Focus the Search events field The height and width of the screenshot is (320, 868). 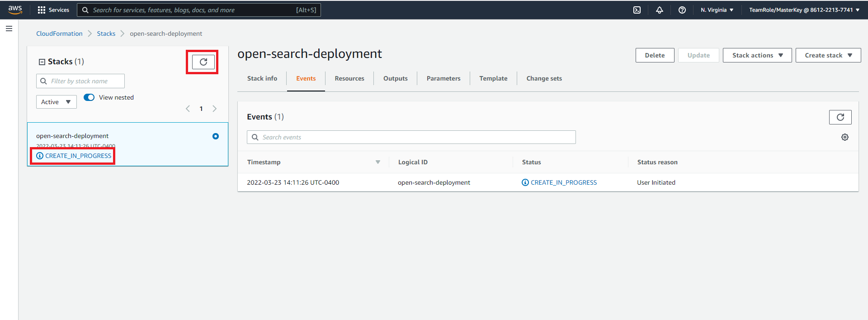(411, 137)
